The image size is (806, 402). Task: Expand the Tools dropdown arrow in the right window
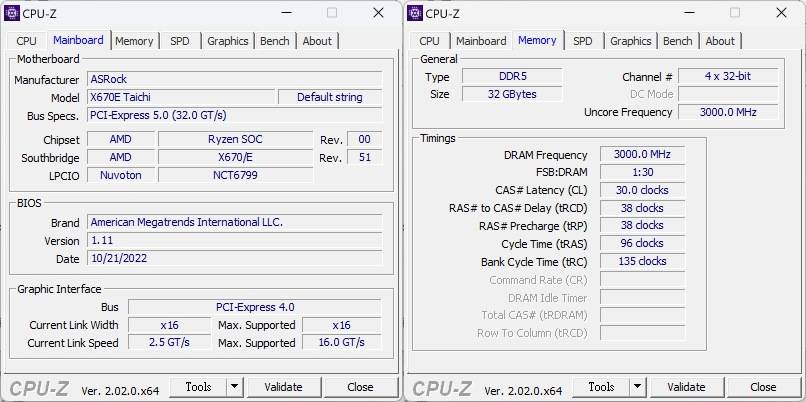637,387
